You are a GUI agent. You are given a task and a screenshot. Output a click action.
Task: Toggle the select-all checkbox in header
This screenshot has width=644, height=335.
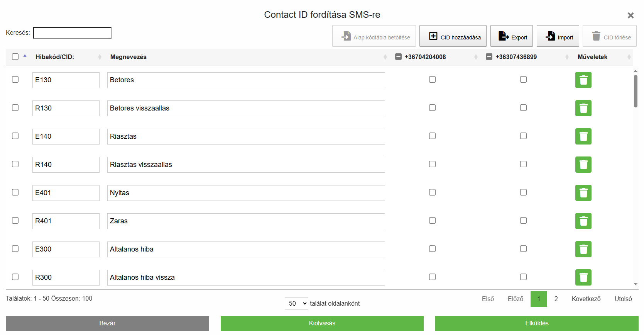15,56
